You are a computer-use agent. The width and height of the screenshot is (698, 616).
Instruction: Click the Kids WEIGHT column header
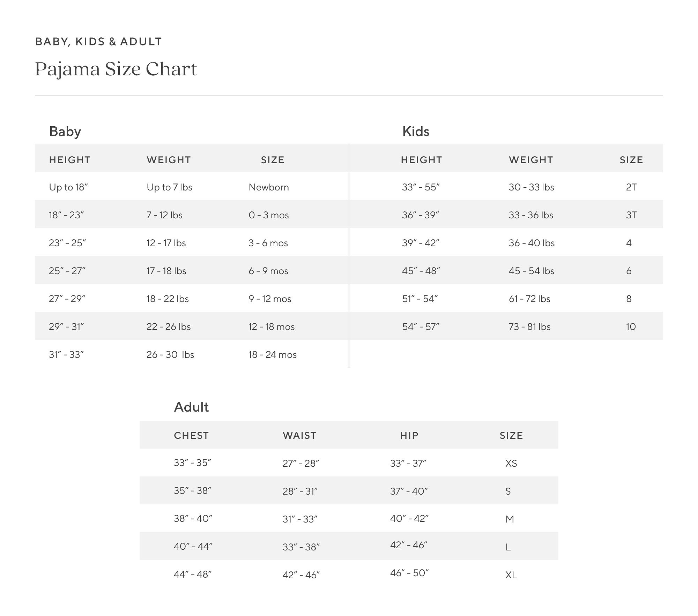pos(531,160)
